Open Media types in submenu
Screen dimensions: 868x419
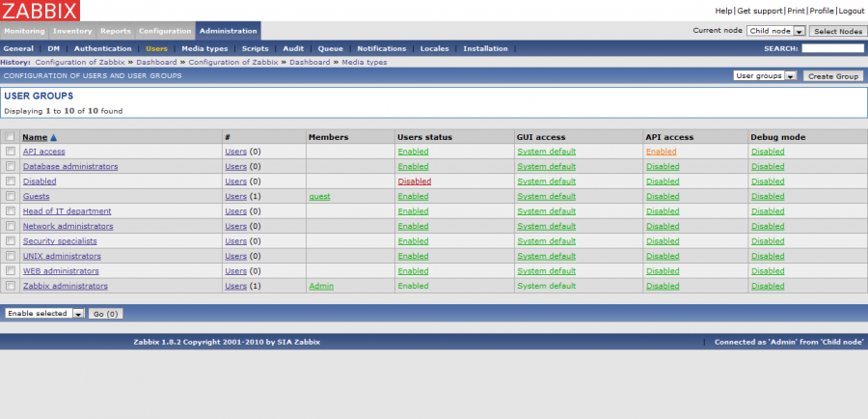204,49
